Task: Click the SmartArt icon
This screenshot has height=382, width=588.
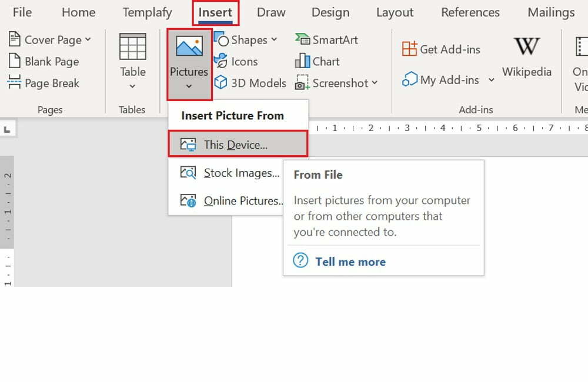Action: pos(302,40)
